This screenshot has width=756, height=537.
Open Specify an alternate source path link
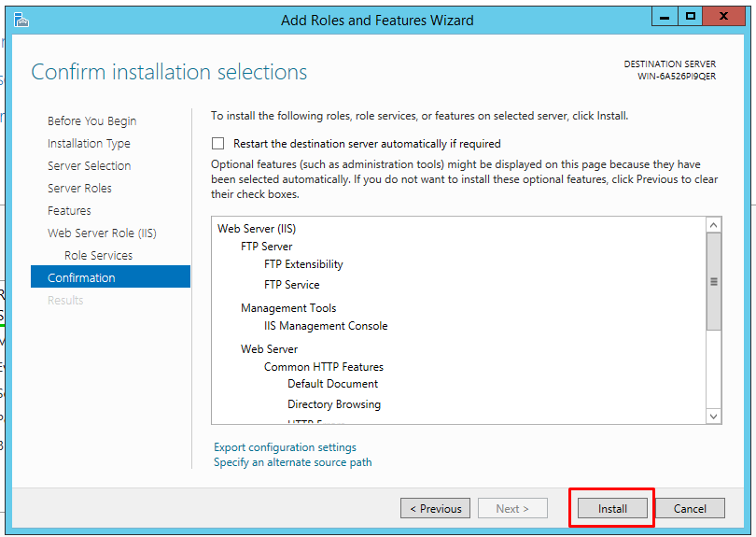pyautogui.click(x=293, y=462)
